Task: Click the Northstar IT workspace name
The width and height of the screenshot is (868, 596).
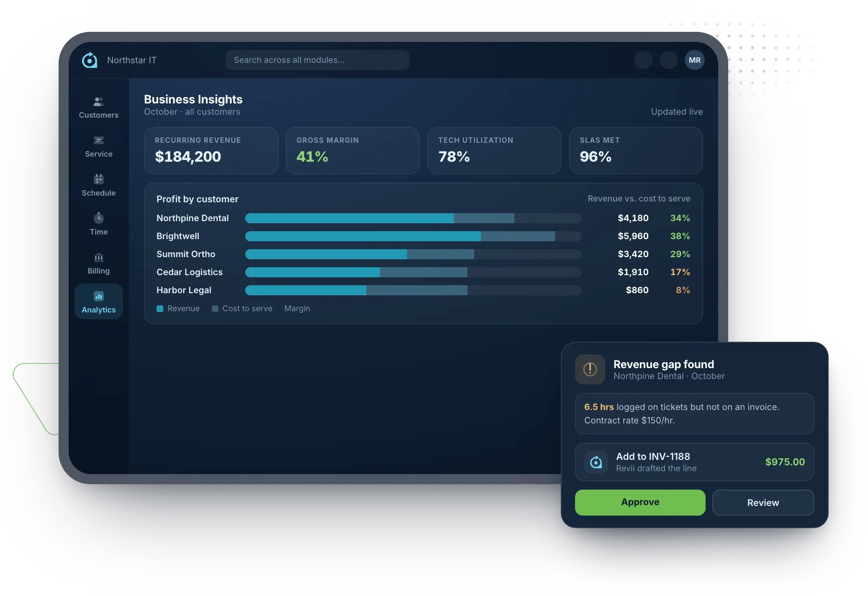Action: [x=132, y=60]
